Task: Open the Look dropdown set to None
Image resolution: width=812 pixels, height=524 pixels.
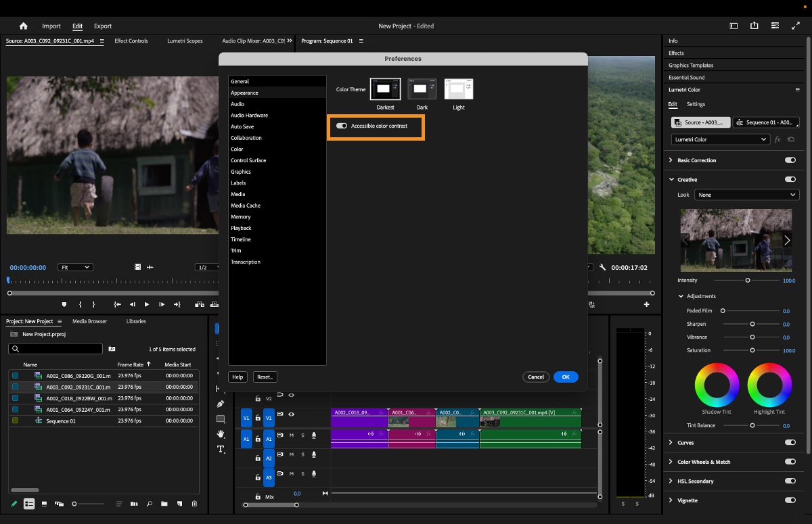Action: point(747,195)
